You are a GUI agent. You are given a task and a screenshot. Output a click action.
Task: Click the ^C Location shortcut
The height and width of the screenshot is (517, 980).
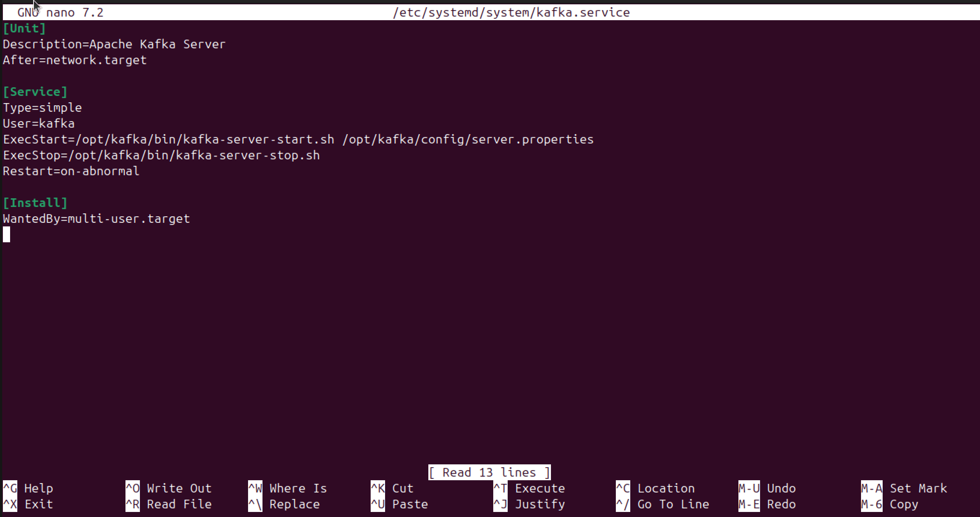click(x=655, y=488)
